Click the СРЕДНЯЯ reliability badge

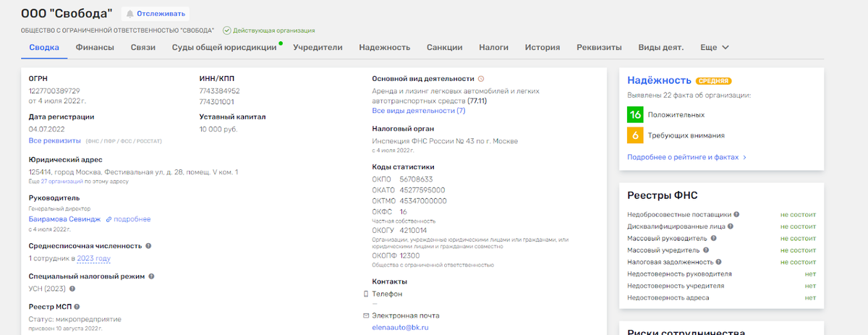tap(712, 81)
